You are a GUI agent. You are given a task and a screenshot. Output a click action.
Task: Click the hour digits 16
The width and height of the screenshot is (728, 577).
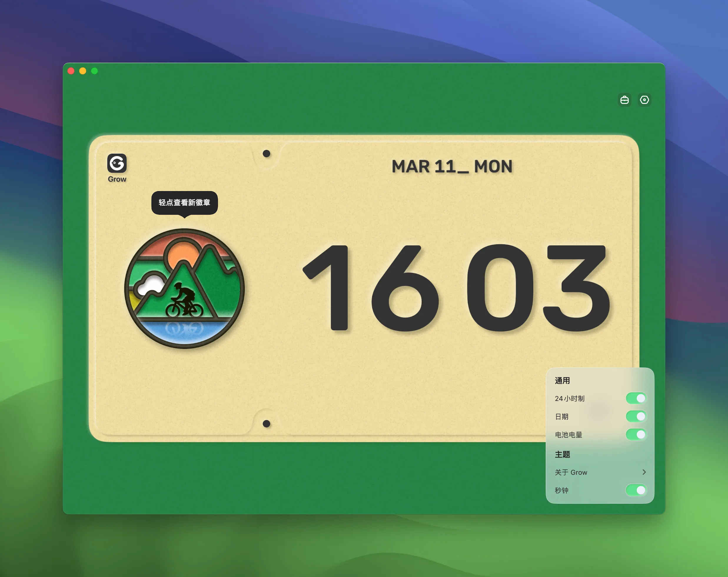coord(370,288)
